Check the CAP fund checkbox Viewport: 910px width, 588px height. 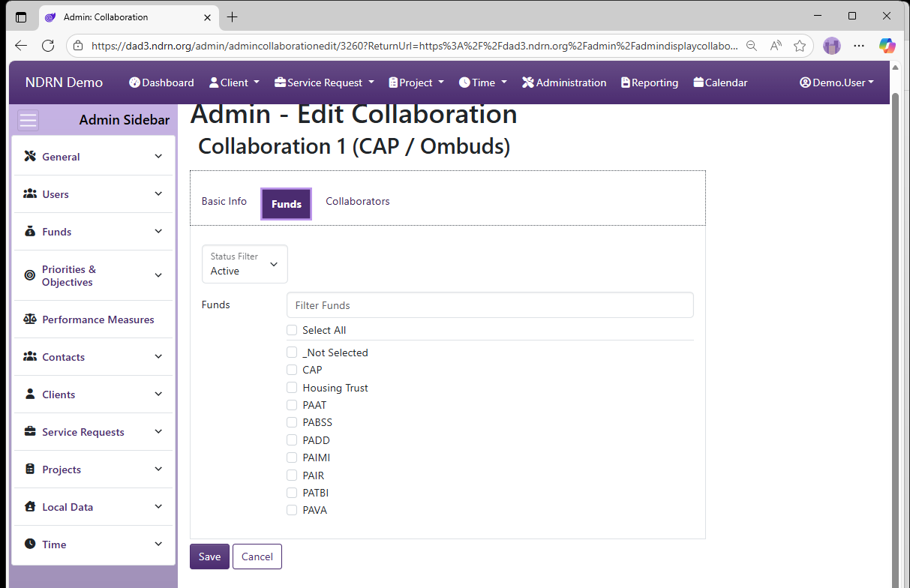click(x=292, y=370)
